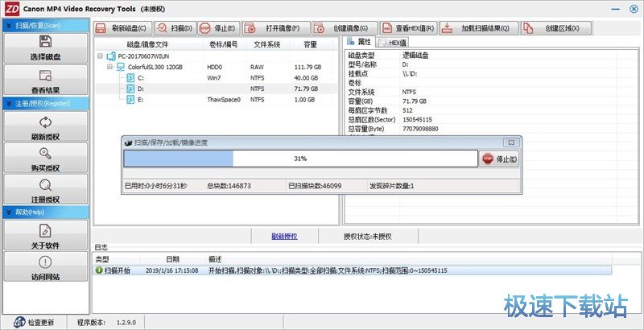Screen dimensions: 644x330
Task: Start scanning with the 扫描(D) button
Action: [175, 28]
